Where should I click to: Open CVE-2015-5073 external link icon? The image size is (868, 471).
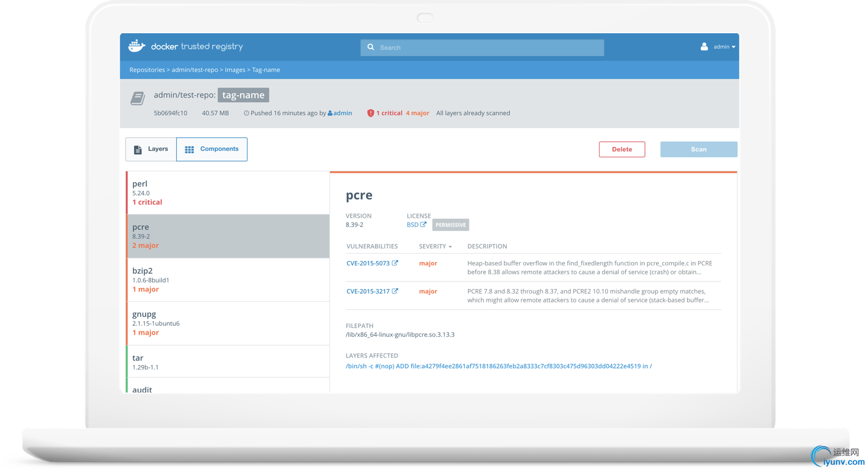tap(395, 263)
